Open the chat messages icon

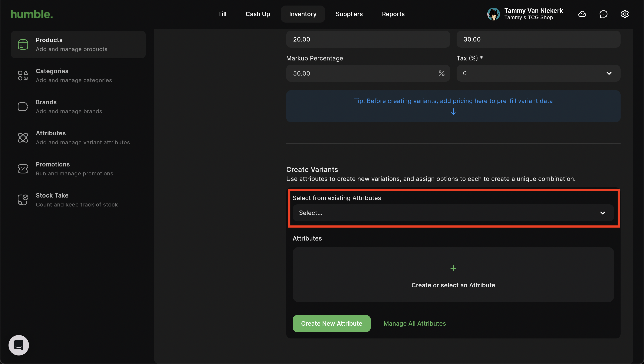603,14
